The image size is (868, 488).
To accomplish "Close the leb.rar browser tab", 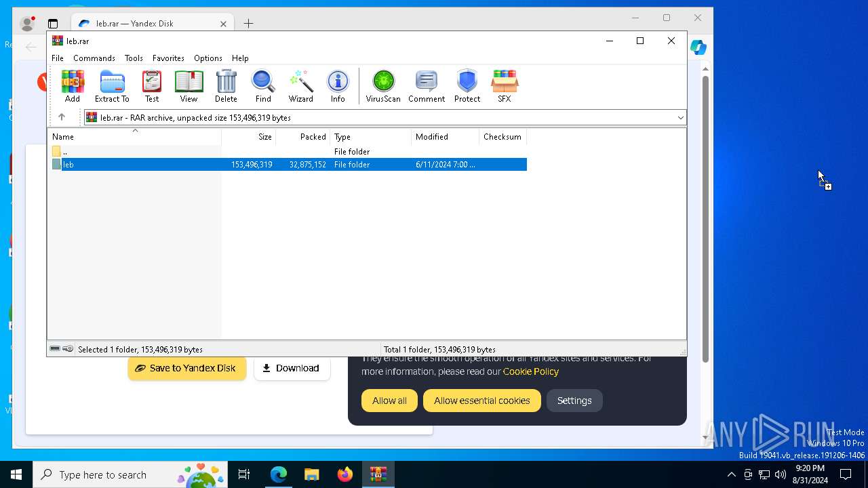I will coord(223,24).
